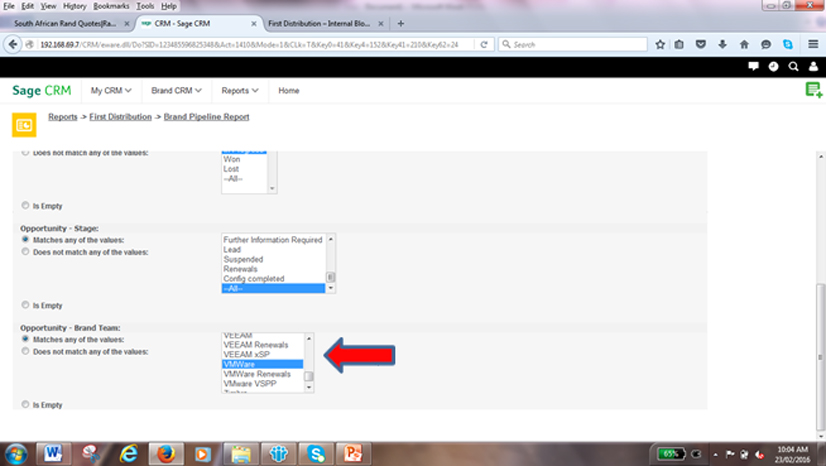Open Sage CRM notifications chat icon
This screenshot has width=826, height=466.
coord(753,66)
